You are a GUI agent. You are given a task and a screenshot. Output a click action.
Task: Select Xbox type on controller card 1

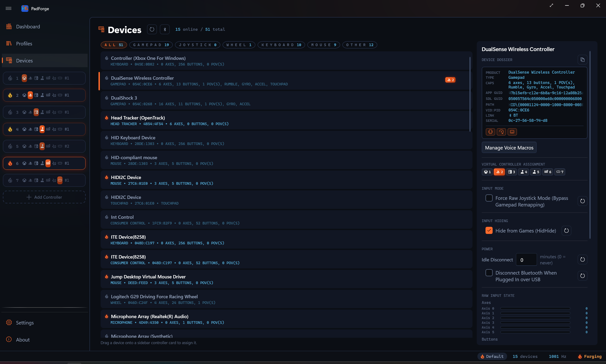(x=24, y=78)
